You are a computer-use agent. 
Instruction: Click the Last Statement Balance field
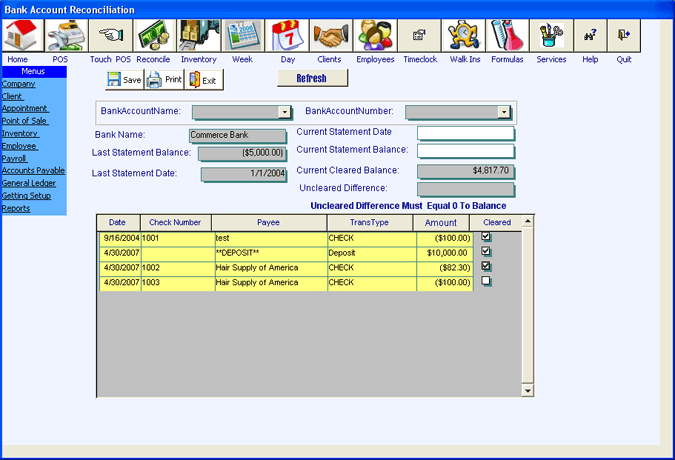(x=242, y=154)
